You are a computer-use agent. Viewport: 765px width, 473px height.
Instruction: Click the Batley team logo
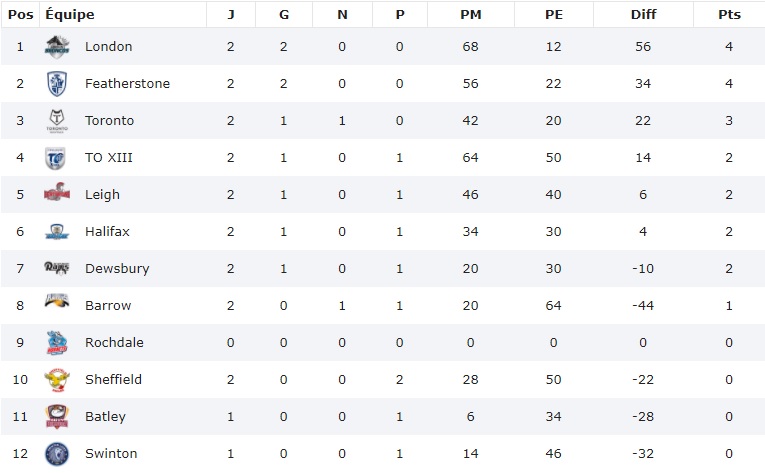[57, 416]
